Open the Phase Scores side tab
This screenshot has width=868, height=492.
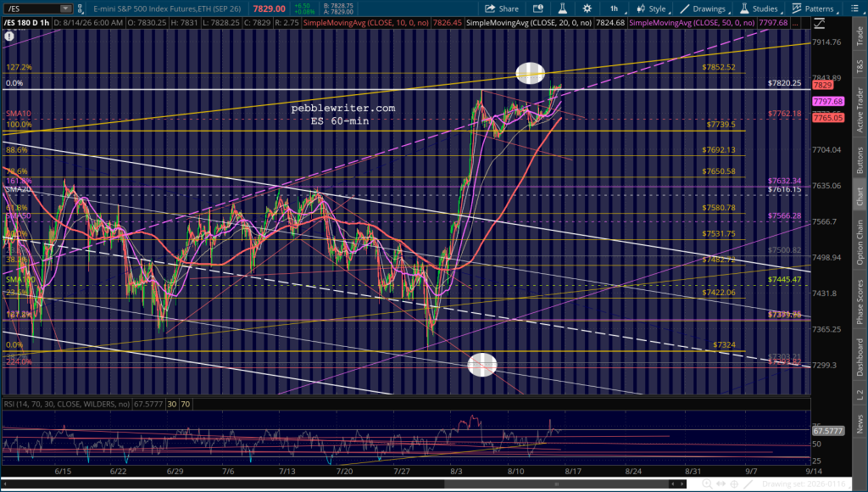pos(860,302)
